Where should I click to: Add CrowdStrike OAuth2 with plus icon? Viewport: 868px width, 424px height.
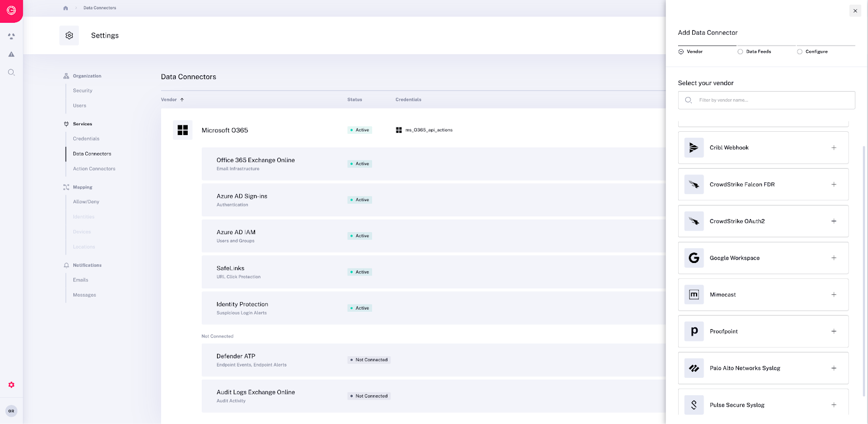click(x=834, y=221)
